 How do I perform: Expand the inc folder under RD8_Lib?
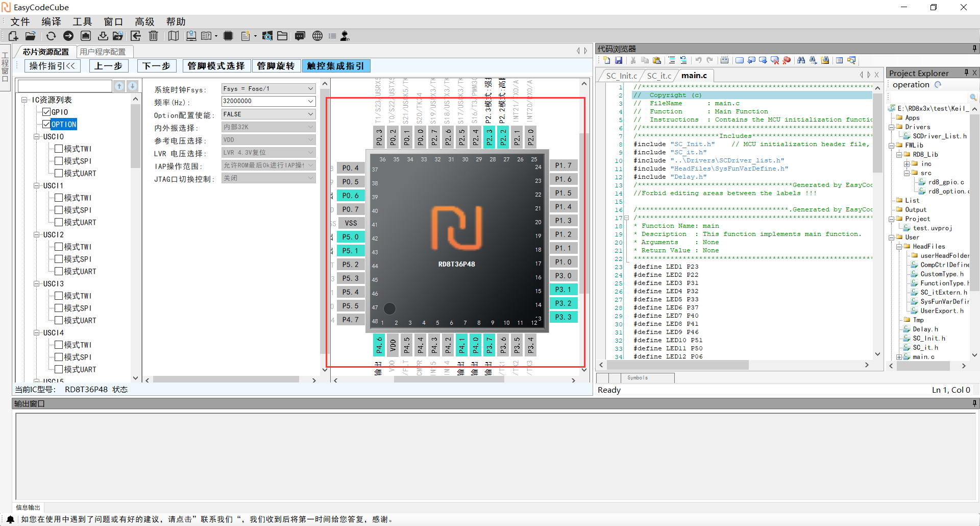907,163
